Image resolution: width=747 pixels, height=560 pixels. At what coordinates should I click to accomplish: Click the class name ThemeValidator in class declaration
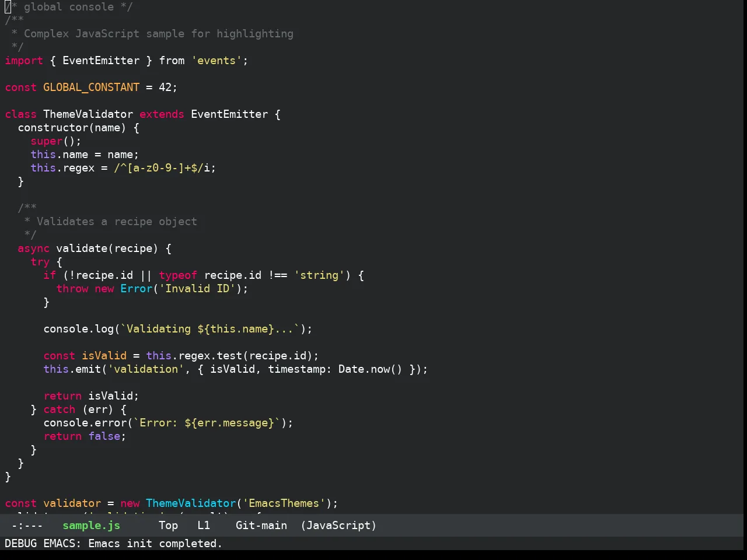[88, 114]
